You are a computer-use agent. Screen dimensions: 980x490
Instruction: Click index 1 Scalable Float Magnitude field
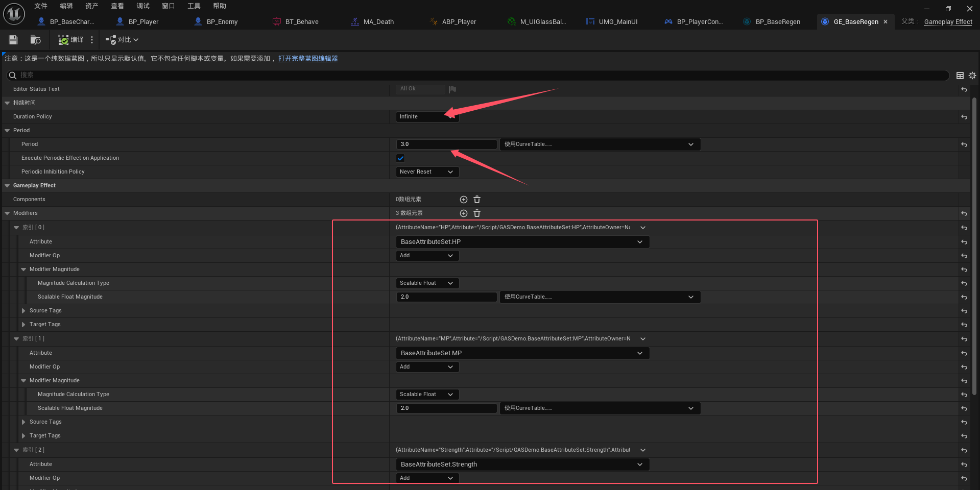(x=446, y=408)
